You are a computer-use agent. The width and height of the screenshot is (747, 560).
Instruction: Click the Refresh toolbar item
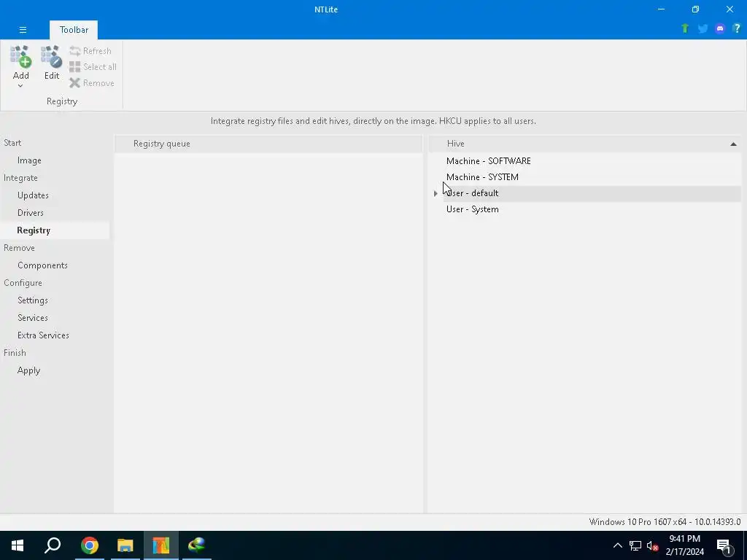[x=90, y=51]
